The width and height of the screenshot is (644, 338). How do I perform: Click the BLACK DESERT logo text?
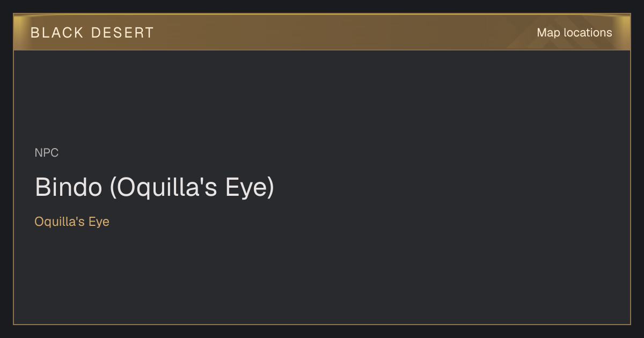(92, 33)
